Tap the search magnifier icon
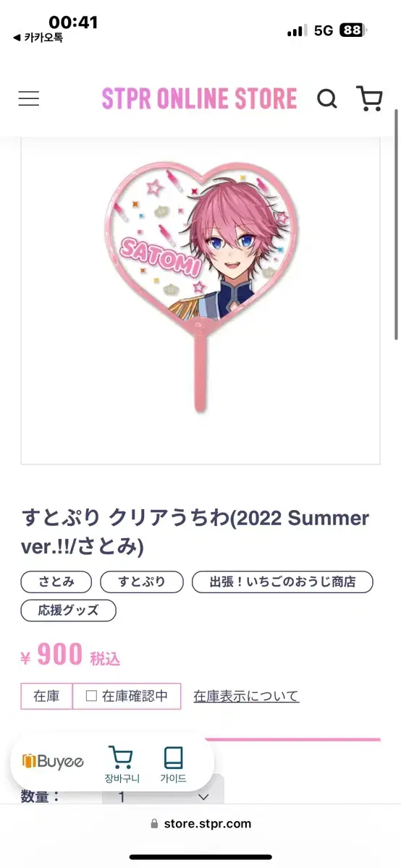The width and height of the screenshot is (401, 868). [327, 98]
